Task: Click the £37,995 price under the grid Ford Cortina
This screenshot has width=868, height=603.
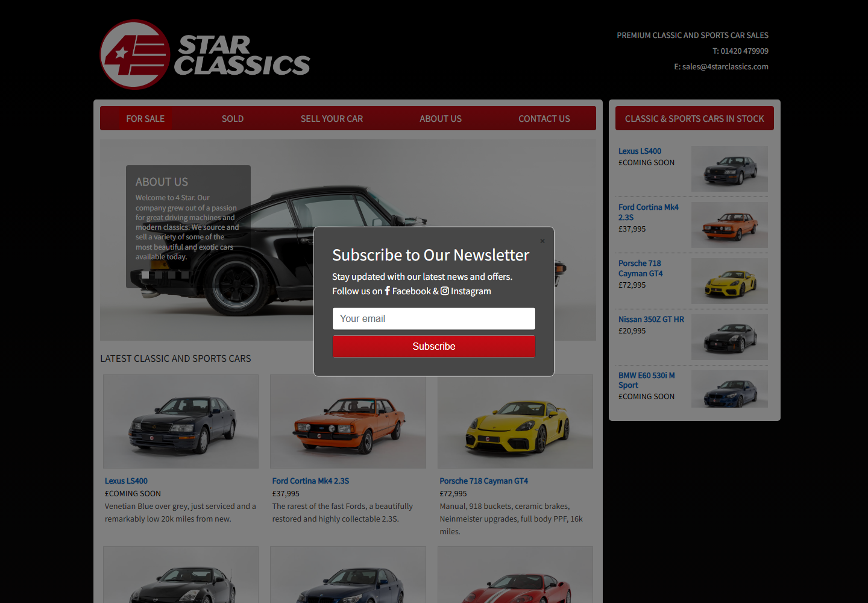Action: coord(286,494)
